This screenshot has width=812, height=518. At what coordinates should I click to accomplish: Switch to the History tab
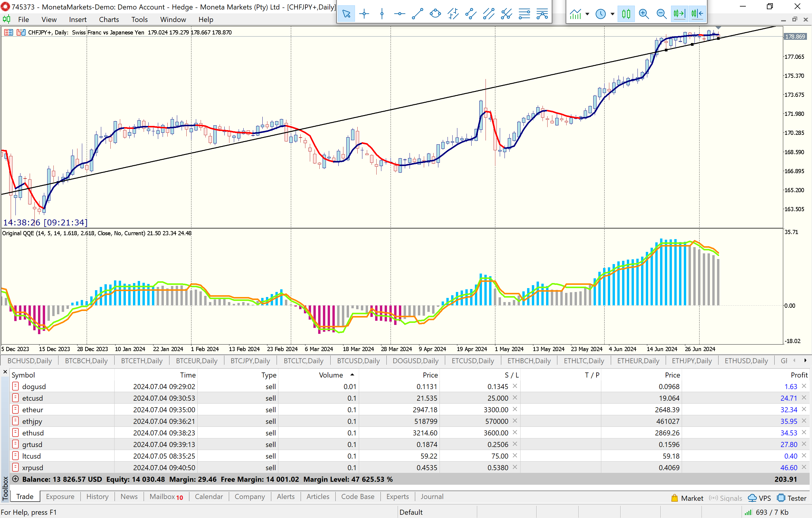[x=97, y=496]
